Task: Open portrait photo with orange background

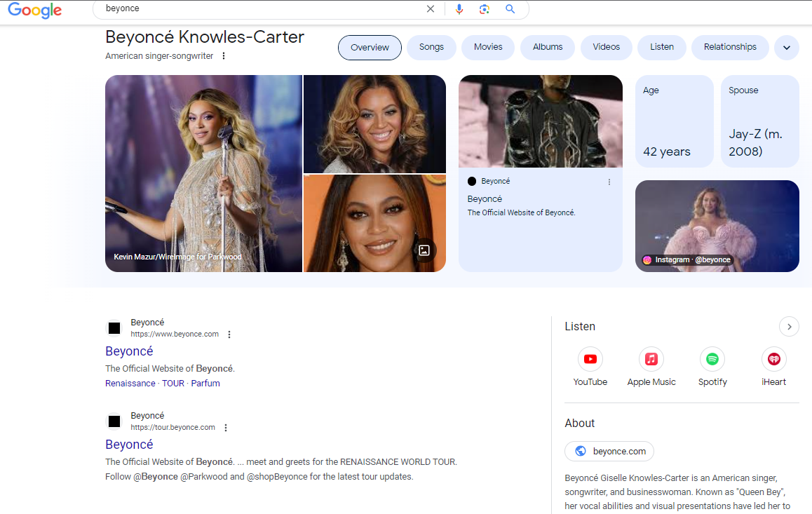Action: point(374,223)
